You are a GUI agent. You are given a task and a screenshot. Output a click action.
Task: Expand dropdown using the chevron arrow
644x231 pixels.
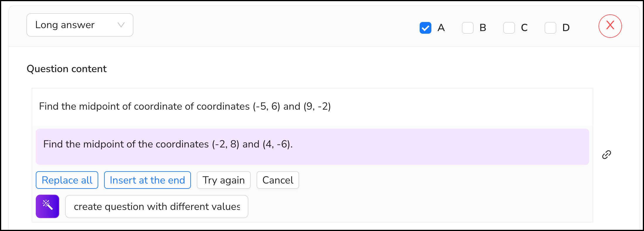pyautogui.click(x=121, y=25)
